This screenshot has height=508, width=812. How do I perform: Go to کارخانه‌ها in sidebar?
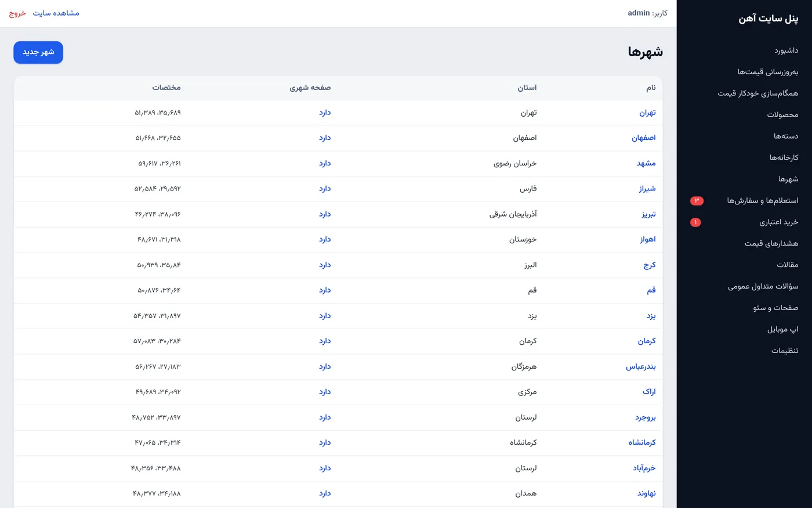pyautogui.click(x=784, y=158)
